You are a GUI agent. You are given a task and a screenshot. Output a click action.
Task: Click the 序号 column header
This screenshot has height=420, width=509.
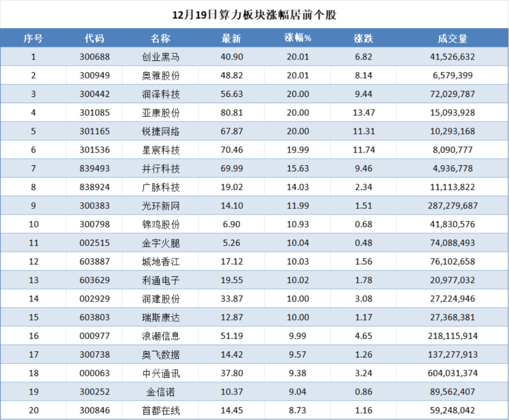tap(33, 39)
